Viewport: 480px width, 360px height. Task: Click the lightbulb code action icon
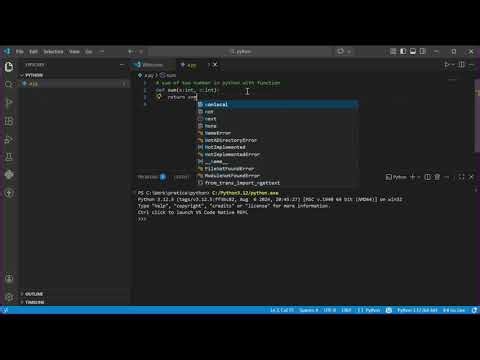pyautogui.click(x=159, y=97)
